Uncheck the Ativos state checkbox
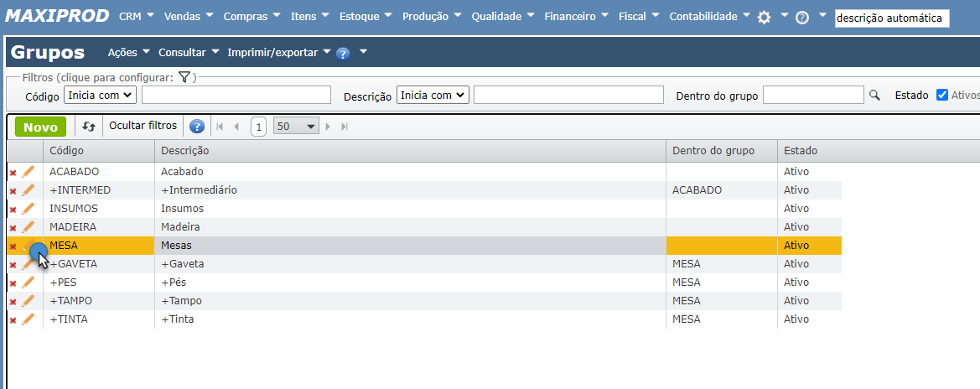The image size is (980, 389). [942, 95]
